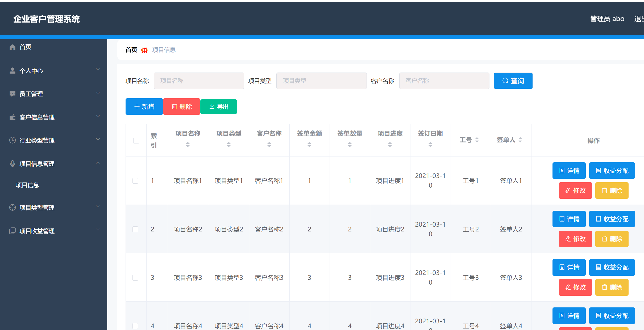Expand the 客户信息管理 menu chevron
The width and height of the screenshot is (644, 330).
coord(98,116)
